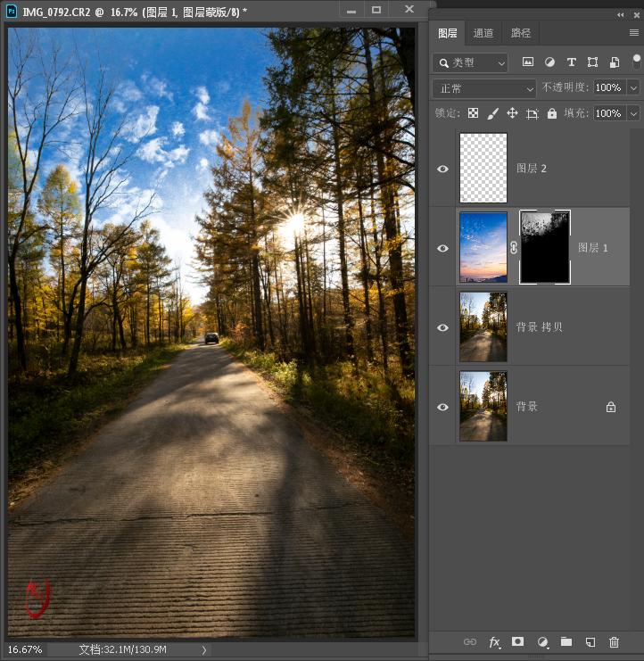Open the fx layer style menu
Image resolution: width=644 pixels, height=661 pixels.
tap(494, 641)
